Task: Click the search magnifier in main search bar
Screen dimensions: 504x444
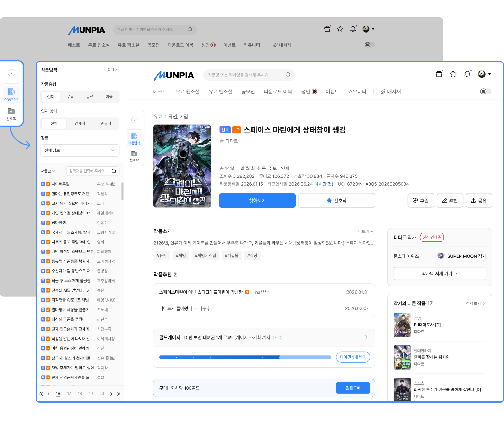Action: click(x=288, y=75)
